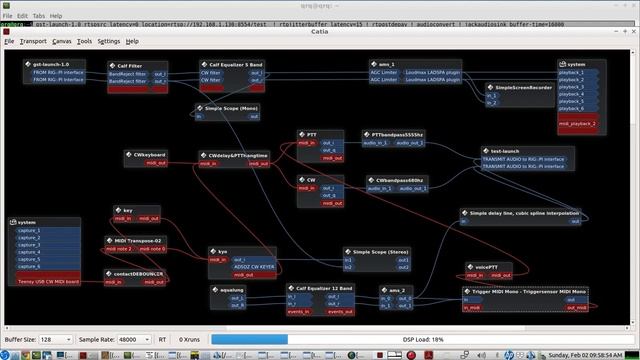Select the test-launch node icon
This screenshot has width=640, height=360.
486,151
